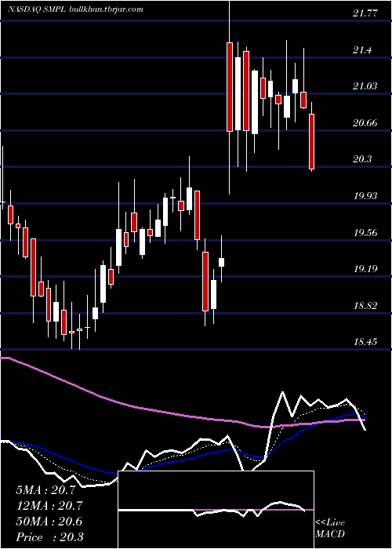Viewport: 392px width, 549px height.
Task: Click the 18.82 price axis label
Action: point(365,306)
